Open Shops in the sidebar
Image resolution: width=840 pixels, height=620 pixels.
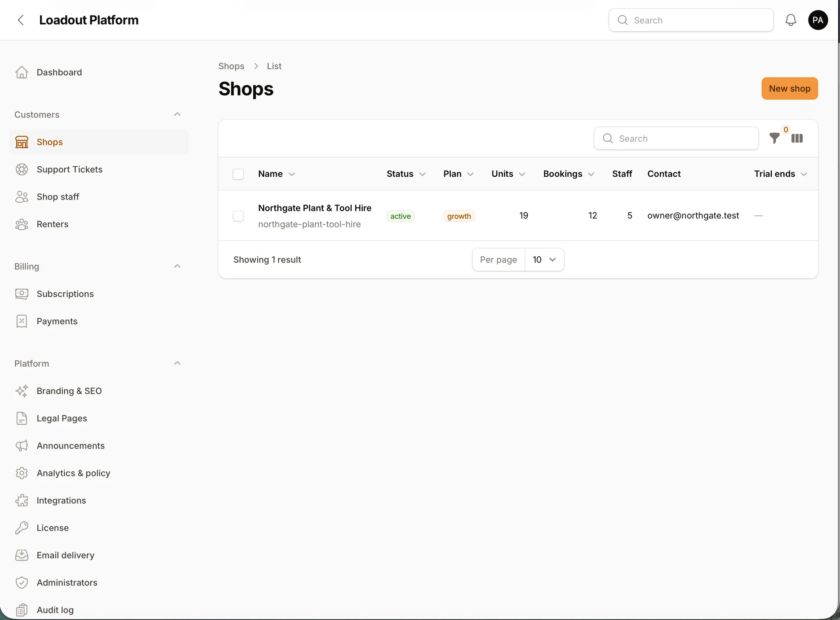coord(99,142)
